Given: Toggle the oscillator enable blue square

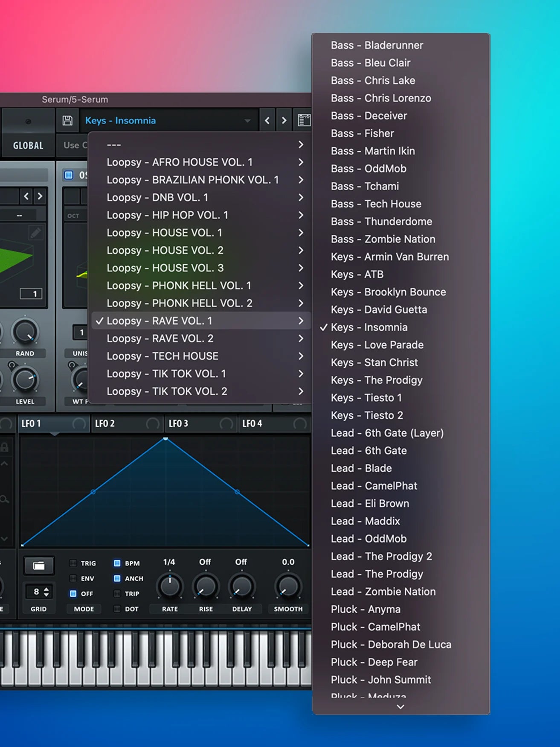Looking at the screenshot, I should 69,175.
